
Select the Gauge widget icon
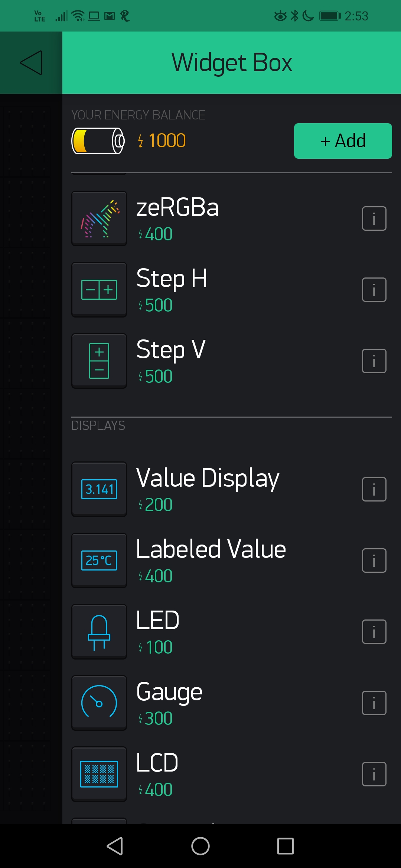(x=99, y=703)
